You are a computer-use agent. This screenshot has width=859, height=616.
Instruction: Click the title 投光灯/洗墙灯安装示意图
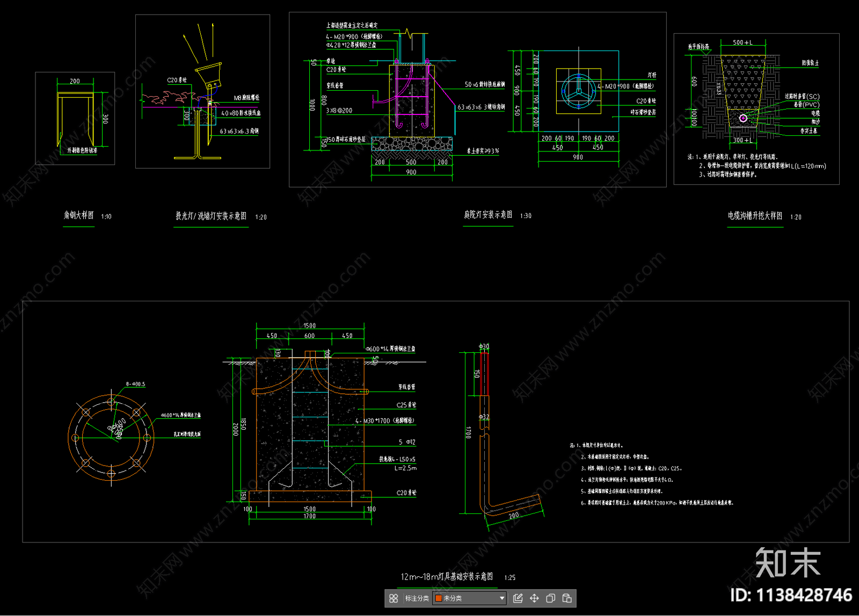(211, 216)
